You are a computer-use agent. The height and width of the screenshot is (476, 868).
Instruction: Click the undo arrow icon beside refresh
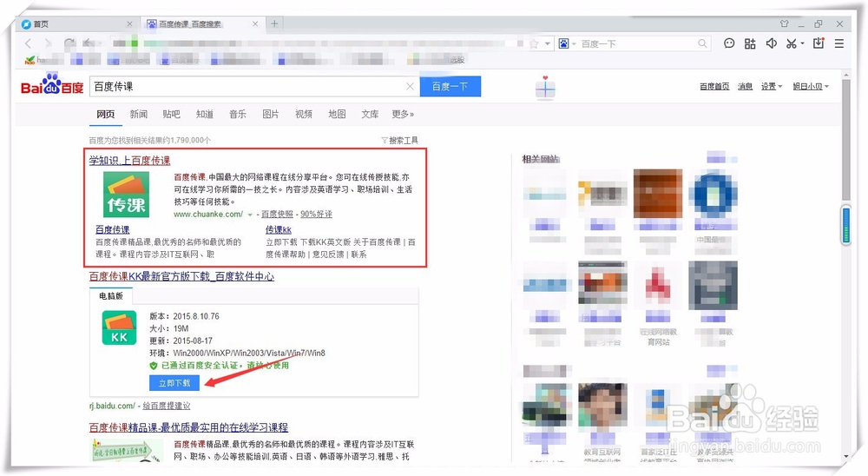coord(89,43)
